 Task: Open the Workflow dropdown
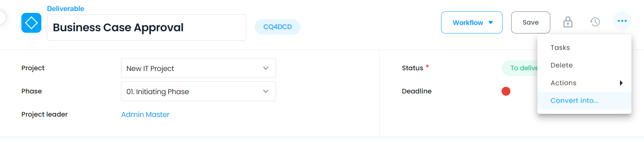click(x=472, y=22)
